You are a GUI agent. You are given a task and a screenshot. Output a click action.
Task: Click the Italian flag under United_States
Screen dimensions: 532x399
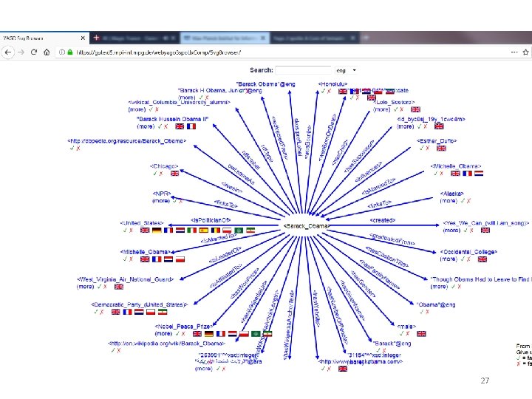pos(191,231)
